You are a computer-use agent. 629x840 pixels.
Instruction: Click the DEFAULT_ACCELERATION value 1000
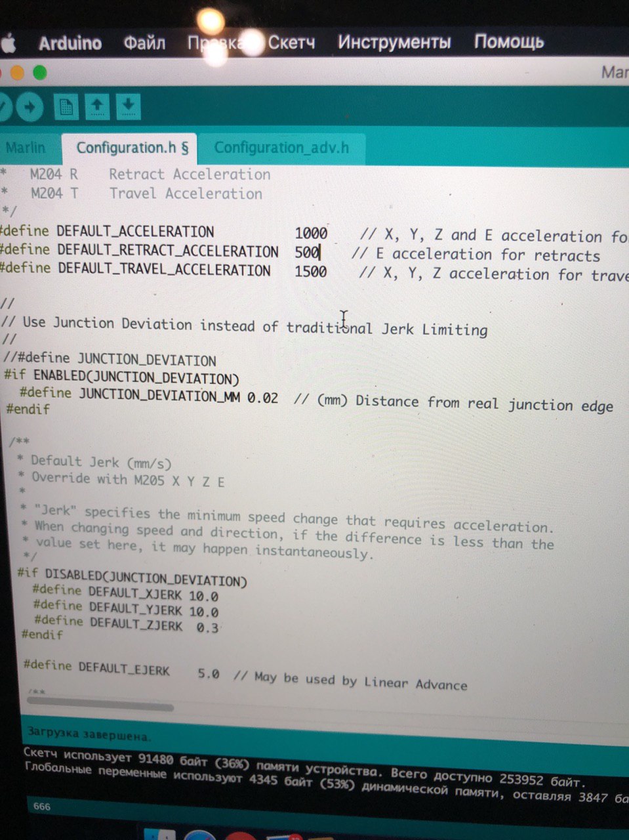[x=311, y=233]
